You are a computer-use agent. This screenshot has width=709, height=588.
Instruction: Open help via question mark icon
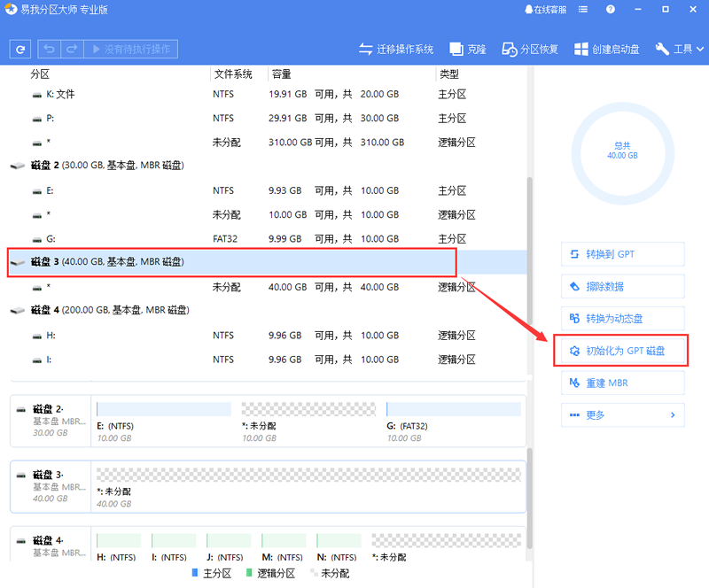610,9
